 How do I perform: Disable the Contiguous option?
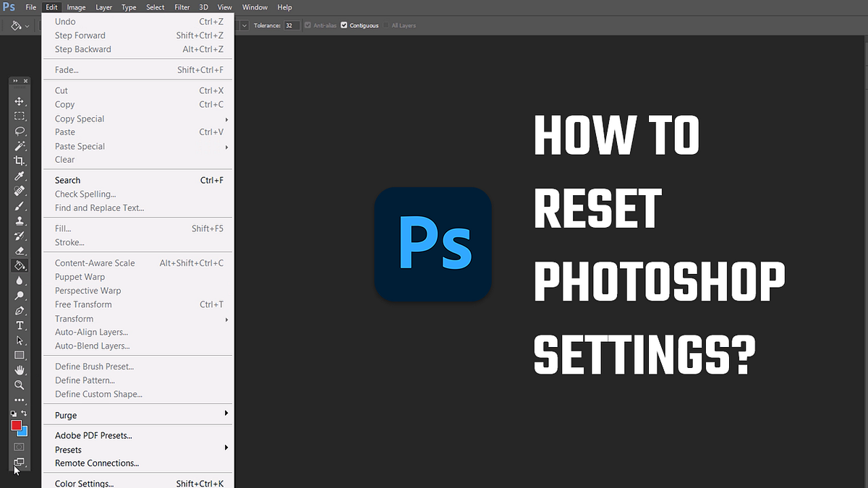point(345,25)
